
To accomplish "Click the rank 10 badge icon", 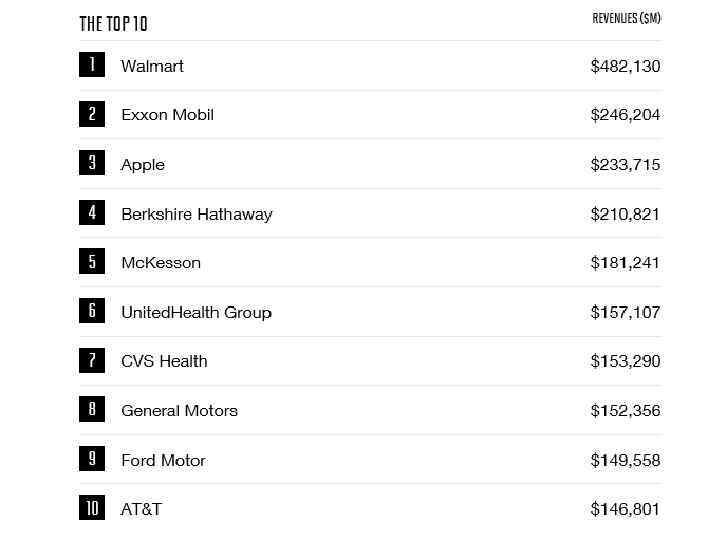I will [92, 508].
